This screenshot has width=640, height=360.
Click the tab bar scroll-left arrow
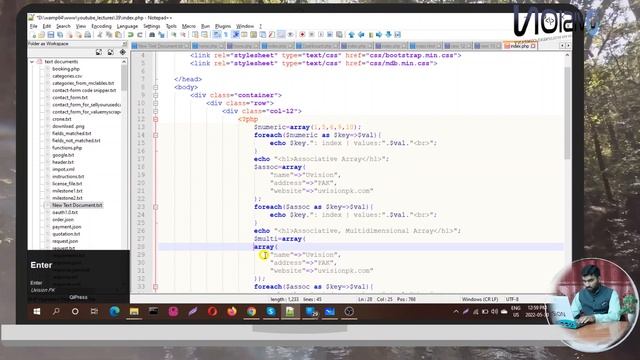562,46
